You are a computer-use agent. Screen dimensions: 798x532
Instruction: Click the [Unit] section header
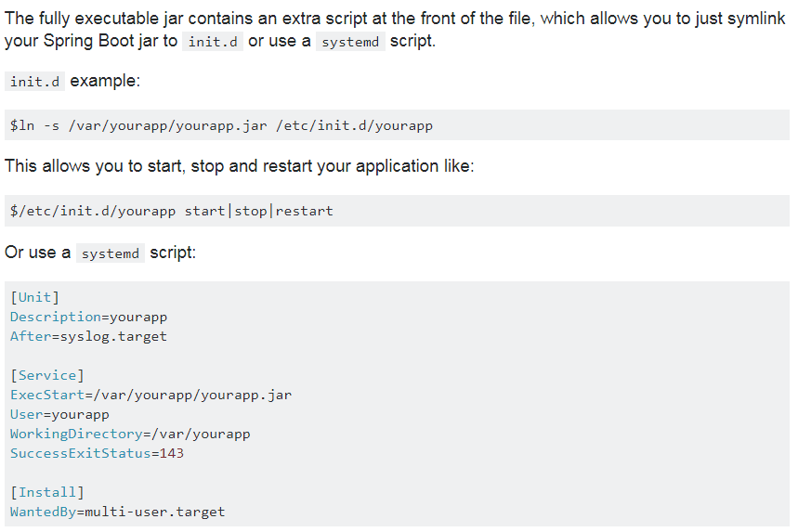[34, 297]
